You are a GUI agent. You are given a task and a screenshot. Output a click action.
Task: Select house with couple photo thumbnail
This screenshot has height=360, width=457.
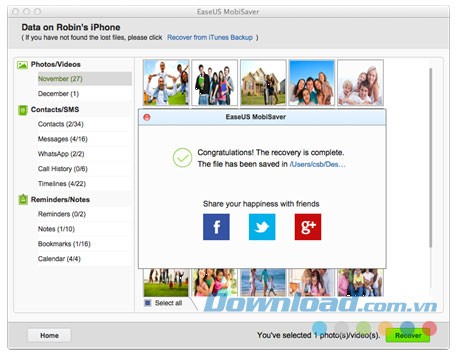(263, 83)
